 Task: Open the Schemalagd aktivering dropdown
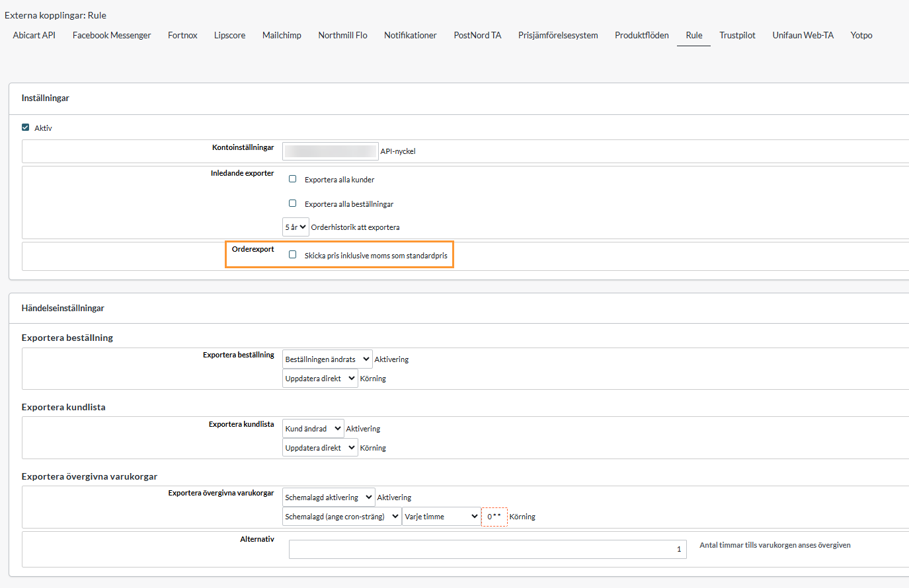[x=329, y=497]
